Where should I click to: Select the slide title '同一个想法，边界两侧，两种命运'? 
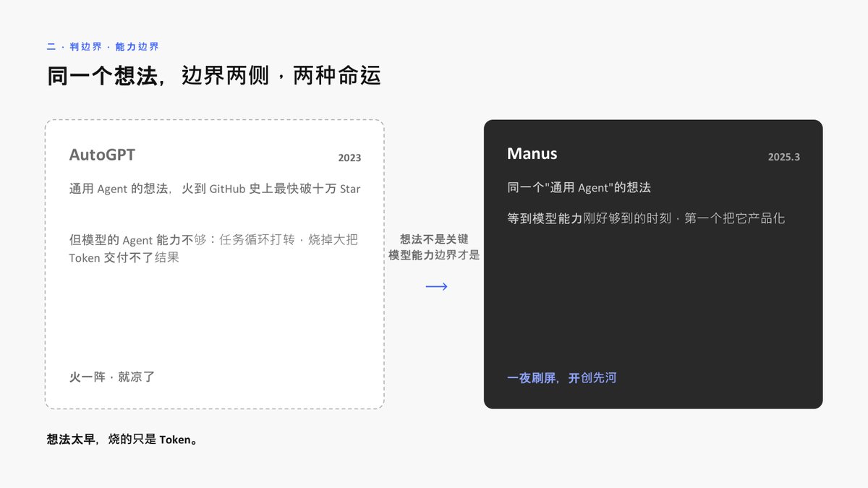tap(214, 76)
